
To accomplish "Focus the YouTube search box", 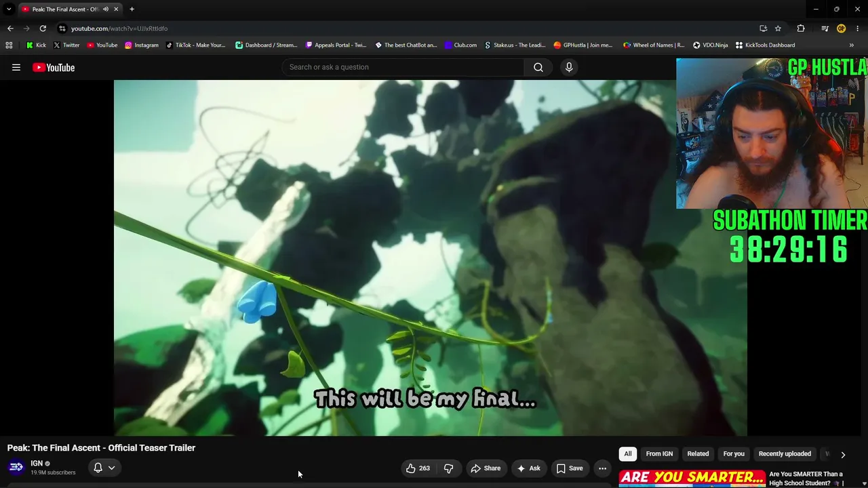I will (403, 67).
